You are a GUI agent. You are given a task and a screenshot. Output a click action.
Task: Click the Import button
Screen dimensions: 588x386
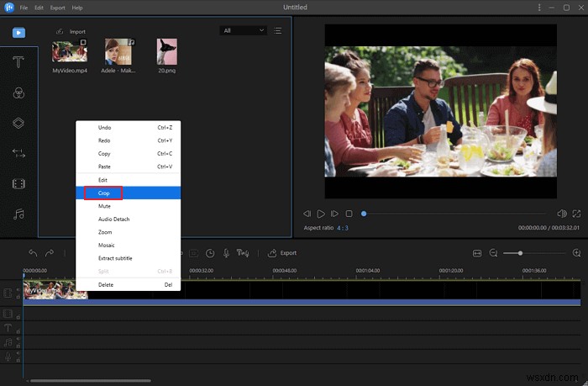pyautogui.click(x=71, y=32)
